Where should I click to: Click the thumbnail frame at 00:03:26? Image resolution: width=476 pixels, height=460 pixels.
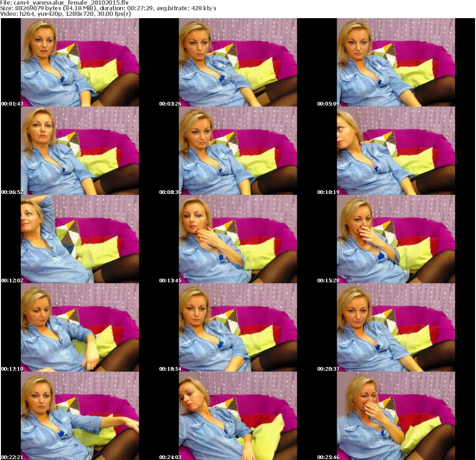(x=238, y=62)
